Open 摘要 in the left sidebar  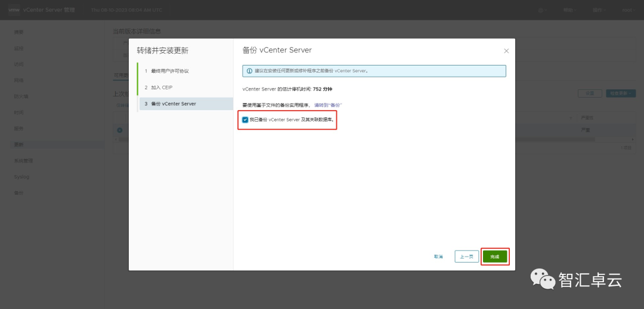coord(19,32)
